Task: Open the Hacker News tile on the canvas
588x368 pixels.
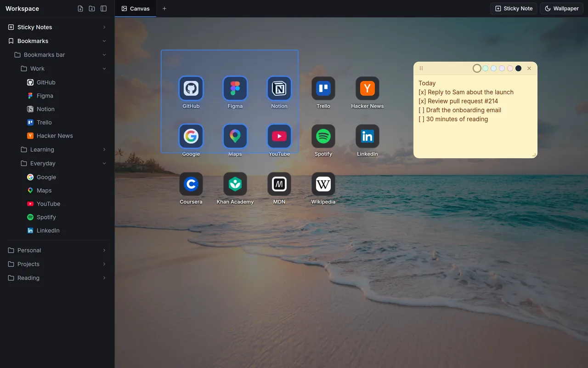Action: [367, 88]
